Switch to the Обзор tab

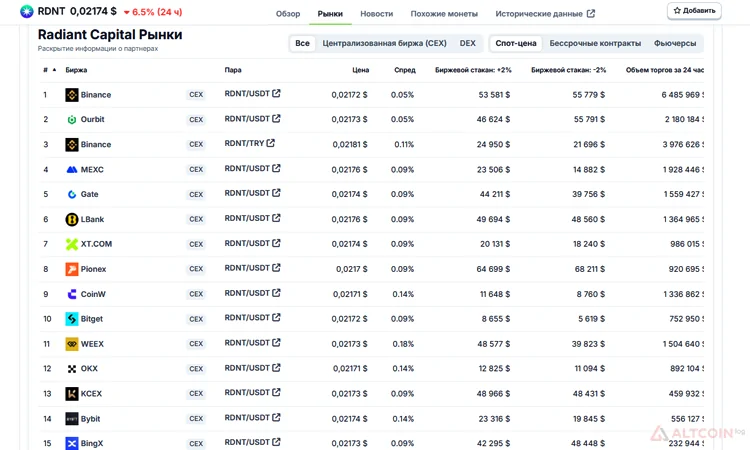pos(288,14)
